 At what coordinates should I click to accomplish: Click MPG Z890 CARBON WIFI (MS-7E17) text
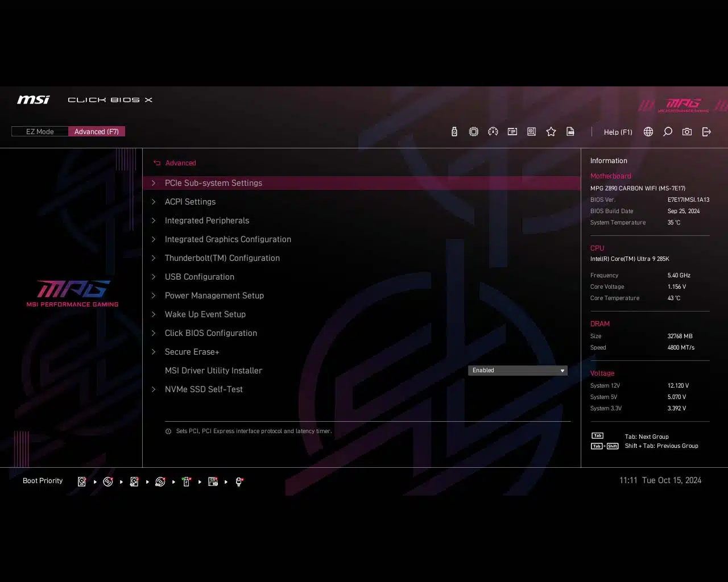(x=638, y=188)
